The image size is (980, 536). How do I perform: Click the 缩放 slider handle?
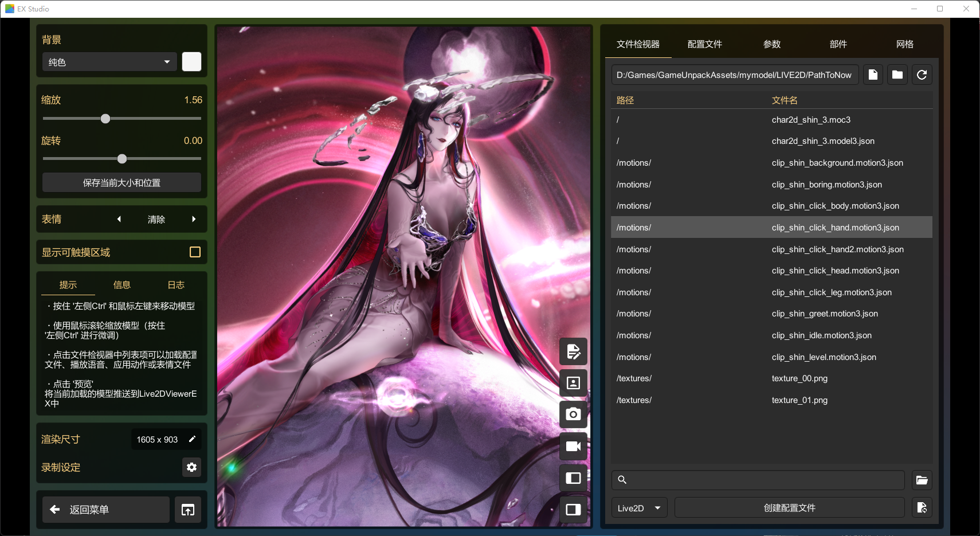click(105, 119)
